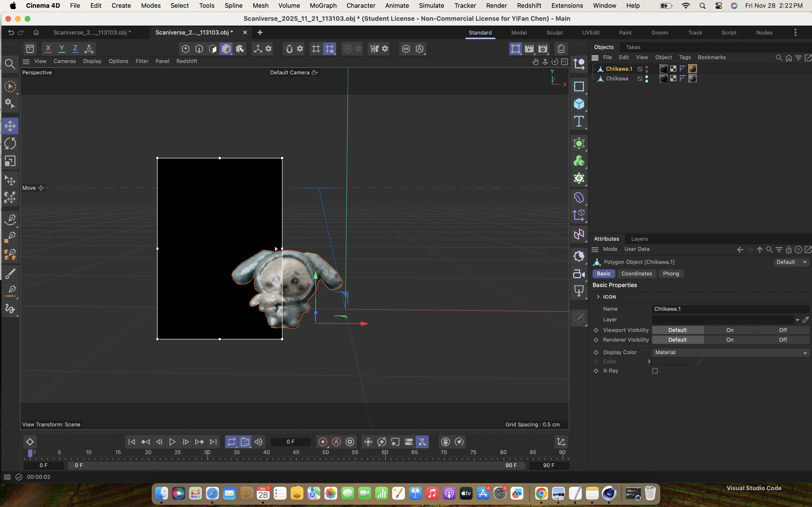Open the Display Color dropdown
812x507 pixels.
point(730,352)
